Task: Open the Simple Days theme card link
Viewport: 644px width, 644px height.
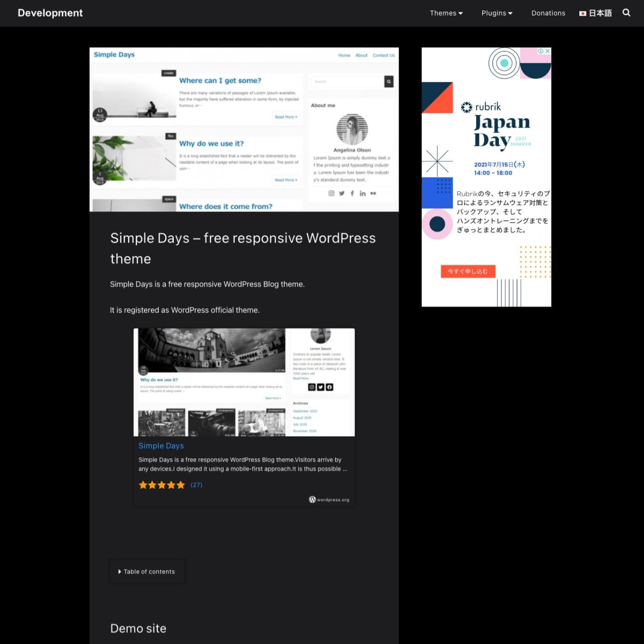Action: point(161,446)
